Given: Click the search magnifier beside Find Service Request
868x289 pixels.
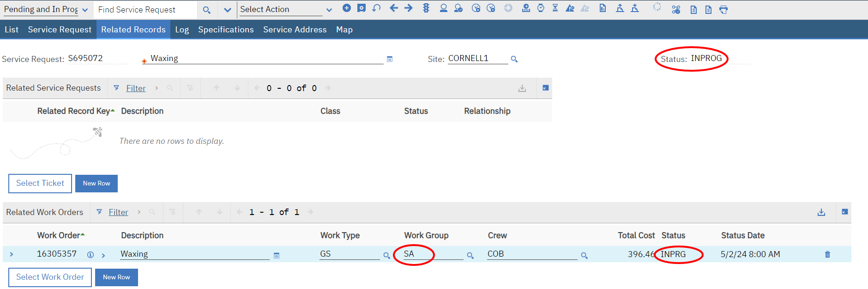Looking at the screenshot, I should click(x=207, y=10).
